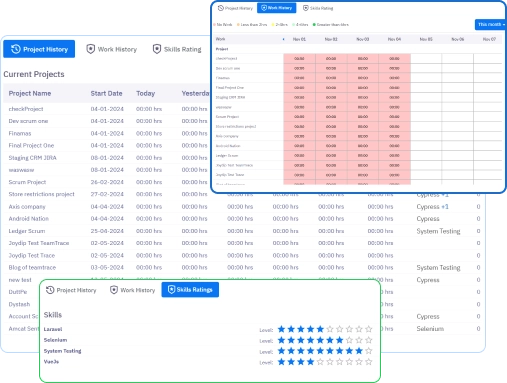Click the System Testing skill name
507x383 pixels.
(x=62, y=351)
